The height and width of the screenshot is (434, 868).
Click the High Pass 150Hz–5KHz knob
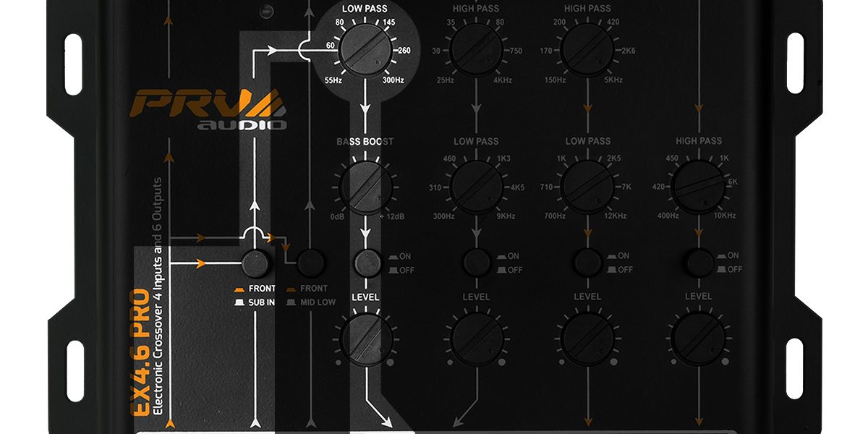pos(587,50)
